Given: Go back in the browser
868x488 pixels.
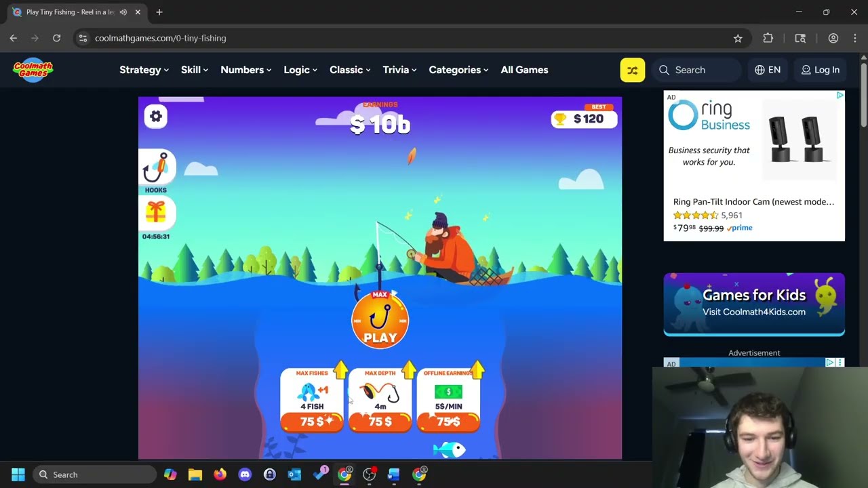Looking at the screenshot, I should pyautogui.click(x=14, y=38).
